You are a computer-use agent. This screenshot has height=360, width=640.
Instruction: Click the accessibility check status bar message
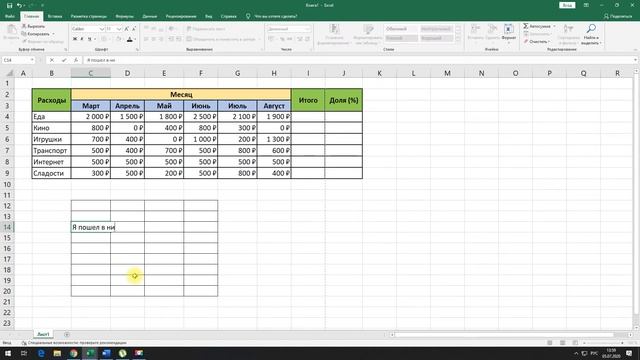click(x=74, y=343)
